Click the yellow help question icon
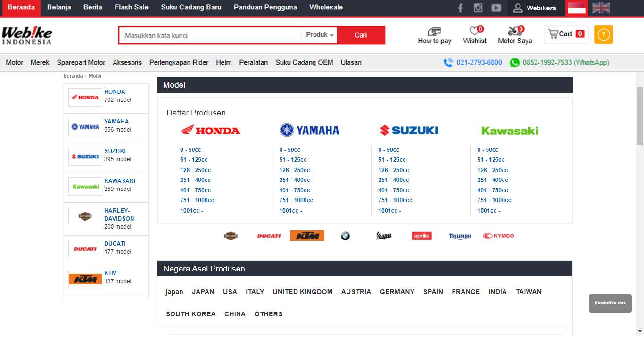Image resolution: width=644 pixels, height=362 pixels. pos(603,35)
